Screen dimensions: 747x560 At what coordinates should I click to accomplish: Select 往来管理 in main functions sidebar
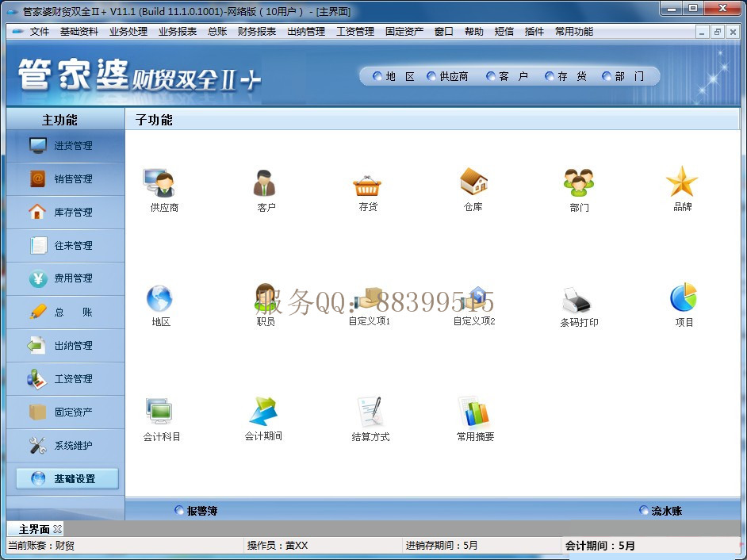tap(66, 245)
